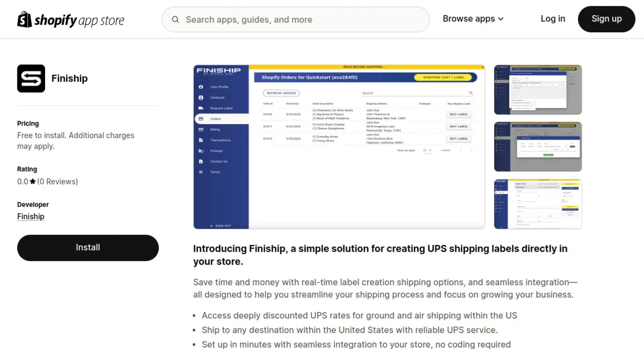Viewport: 644px width, 349px height.
Task: Click the rating star icon
Action: tap(33, 181)
